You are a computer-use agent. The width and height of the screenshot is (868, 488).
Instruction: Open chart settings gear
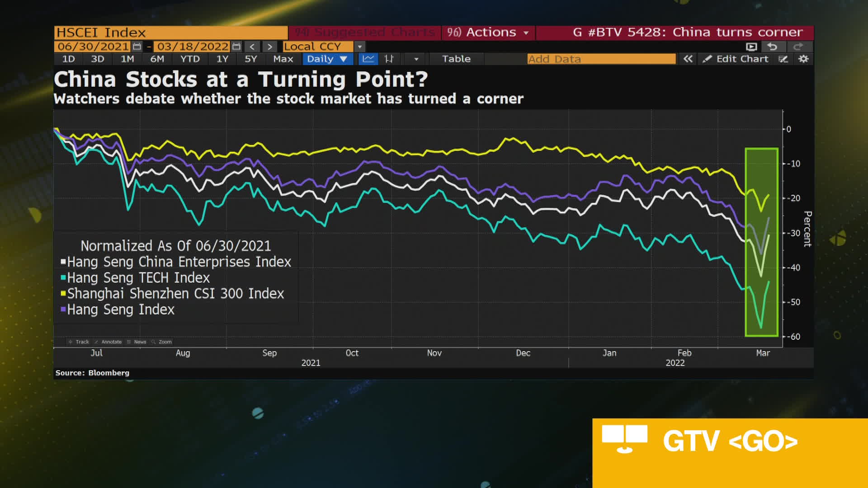(803, 59)
